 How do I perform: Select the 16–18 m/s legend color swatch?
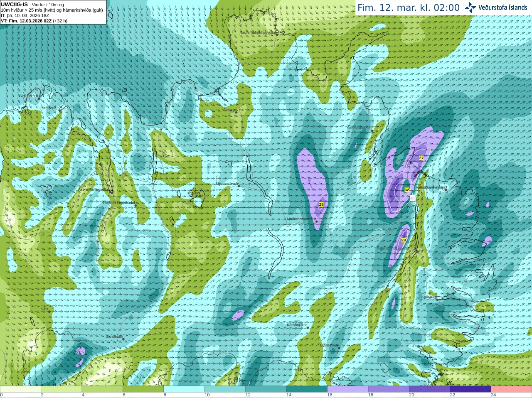348,389
